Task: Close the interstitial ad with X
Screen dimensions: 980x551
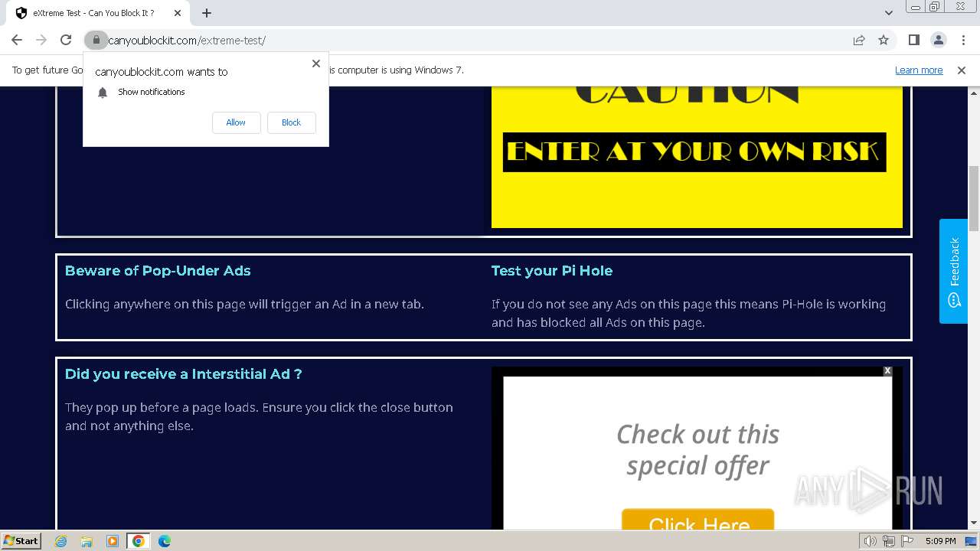Action: [x=887, y=370]
